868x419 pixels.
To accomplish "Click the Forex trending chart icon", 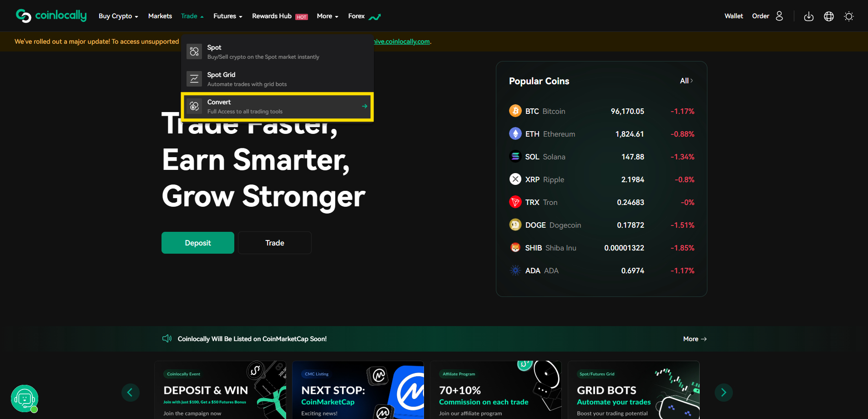I will click(x=375, y=17).
